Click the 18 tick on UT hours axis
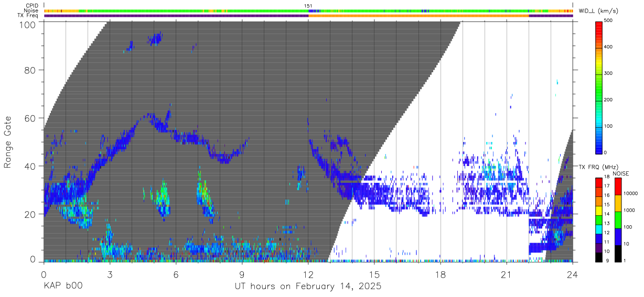 (x=441, y=275)
